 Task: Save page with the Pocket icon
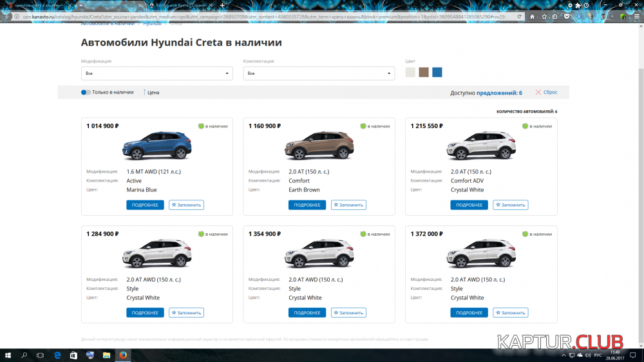click(x=567, y=17)
